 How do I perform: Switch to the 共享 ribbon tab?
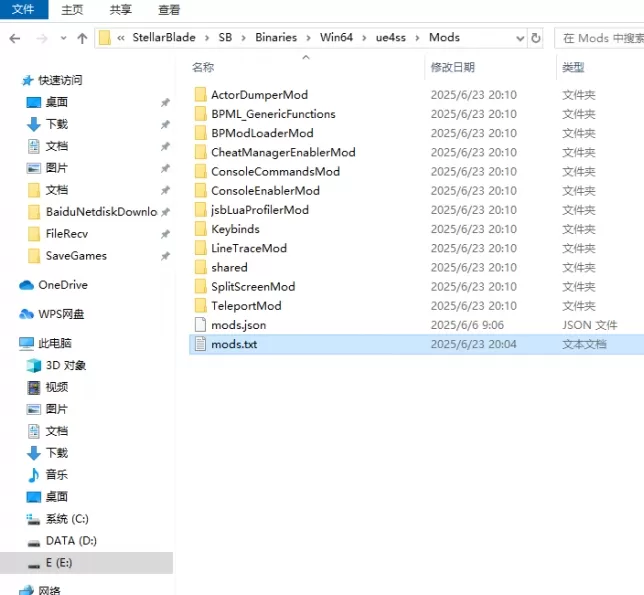pos(120,10)
